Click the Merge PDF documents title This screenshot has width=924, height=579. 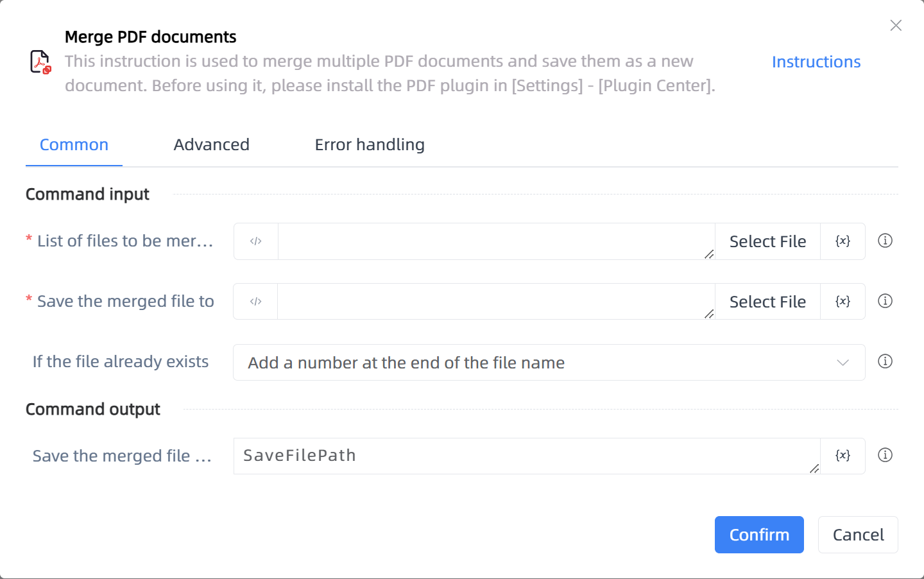[x=151, y=37]
